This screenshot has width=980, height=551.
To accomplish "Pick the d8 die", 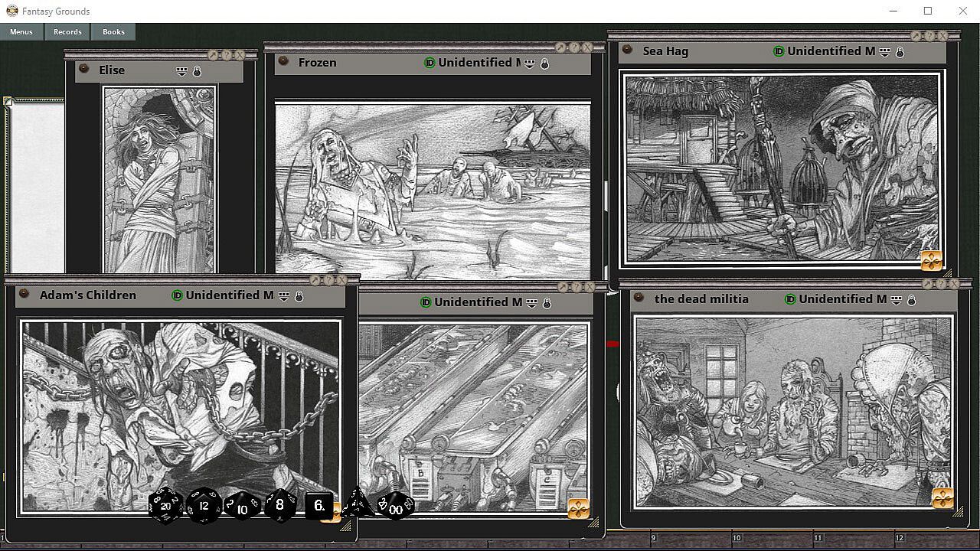I will (x=279, y=505).
